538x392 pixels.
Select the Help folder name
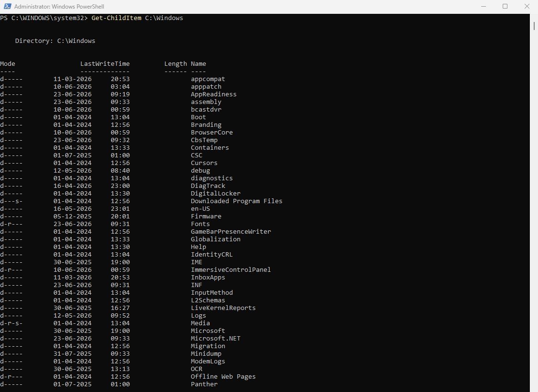[x=198, y=247]
